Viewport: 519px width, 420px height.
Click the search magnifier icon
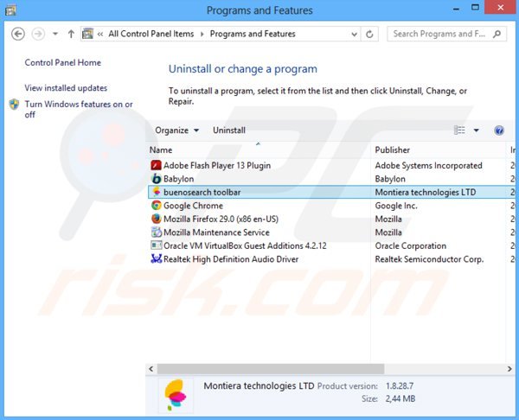tap(497, 34)
